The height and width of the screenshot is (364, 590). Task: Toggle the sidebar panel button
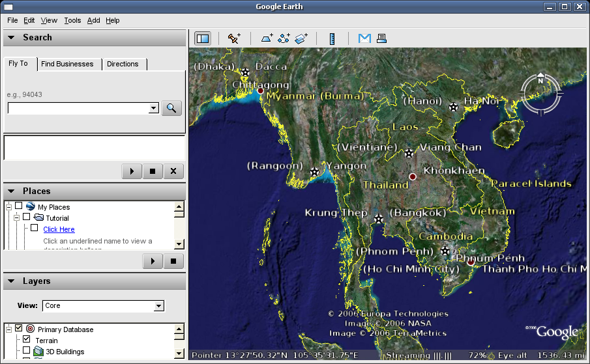tap(203, 38)
